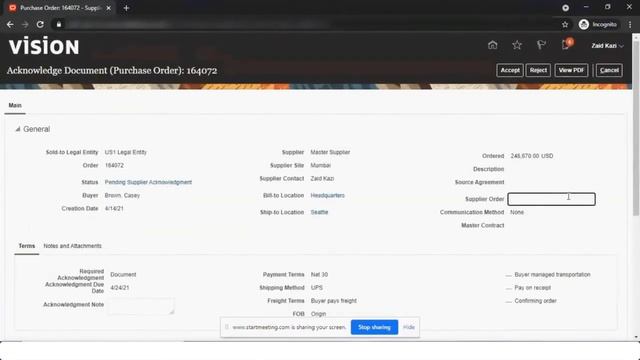Open the Chrome three-dot menu
This screenshot has width=640, height=360.
630,24
